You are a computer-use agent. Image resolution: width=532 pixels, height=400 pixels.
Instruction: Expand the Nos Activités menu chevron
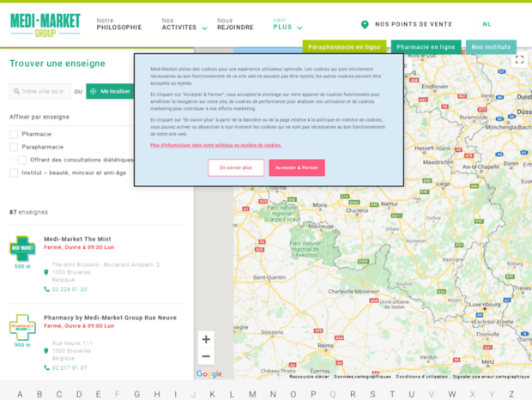click(x=204, y=28)
